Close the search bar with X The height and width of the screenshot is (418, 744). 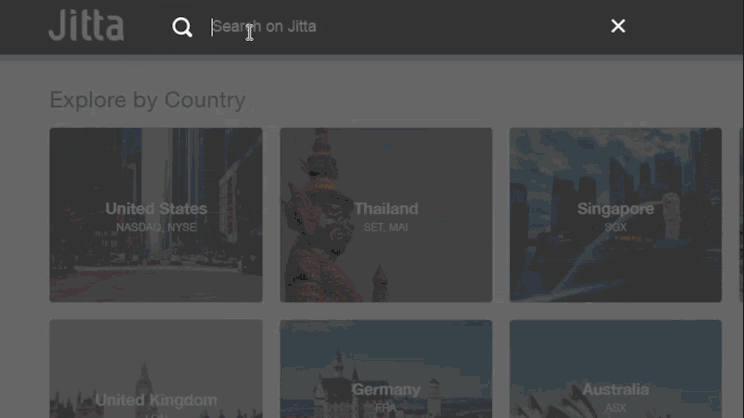[618, 26]
